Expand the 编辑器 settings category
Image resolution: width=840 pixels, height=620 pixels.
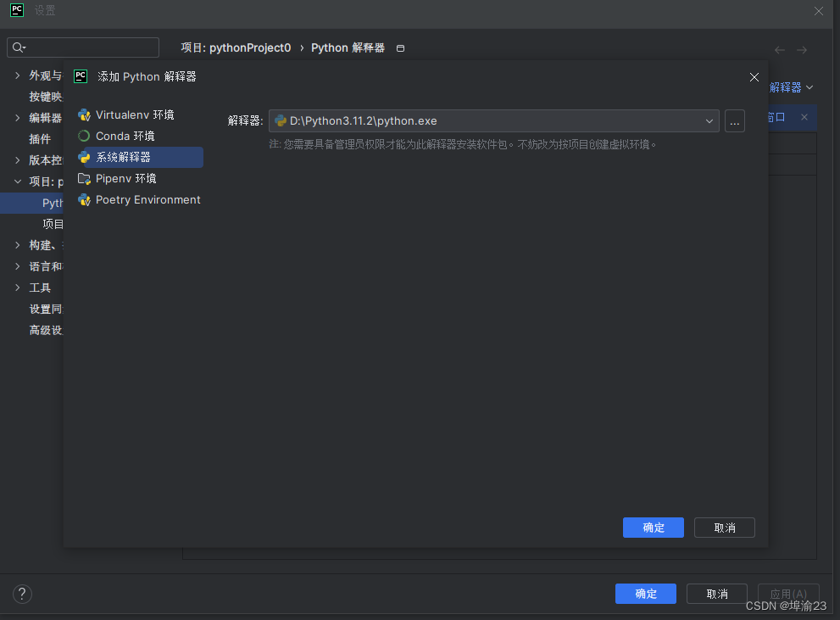pos(18,118)
